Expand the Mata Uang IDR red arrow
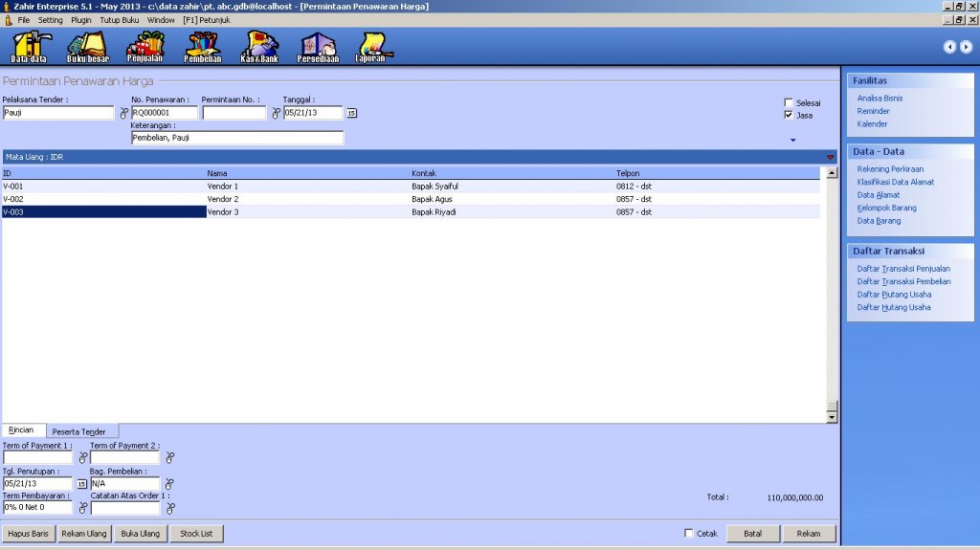 click(x=830, y=157)
